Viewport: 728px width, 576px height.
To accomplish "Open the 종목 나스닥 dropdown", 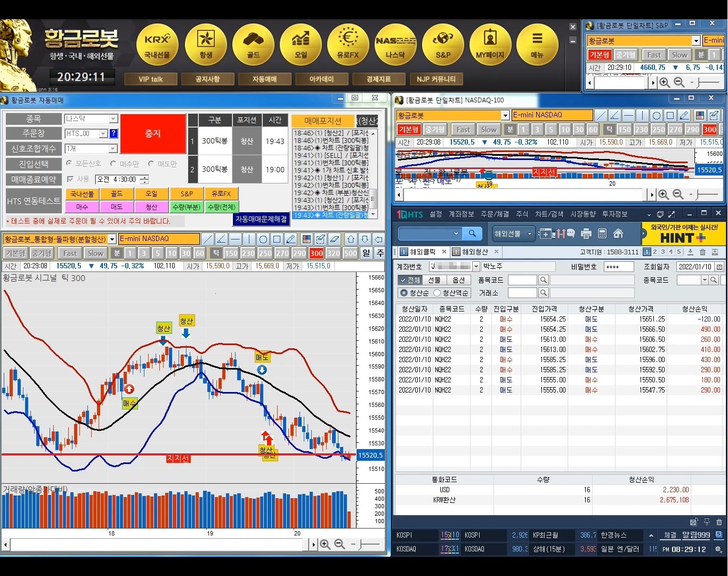I will pyautogui.click(x=113, y=119).
